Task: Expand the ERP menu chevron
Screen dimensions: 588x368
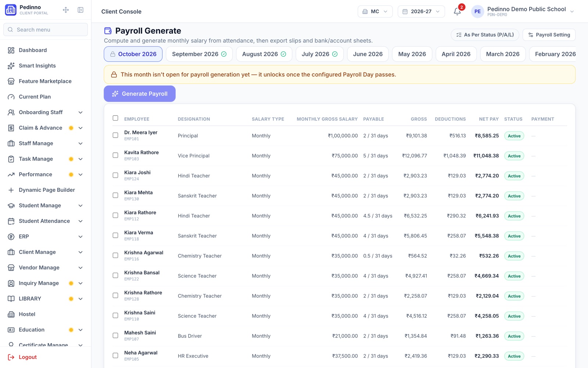Action: [x=80, y=237]
